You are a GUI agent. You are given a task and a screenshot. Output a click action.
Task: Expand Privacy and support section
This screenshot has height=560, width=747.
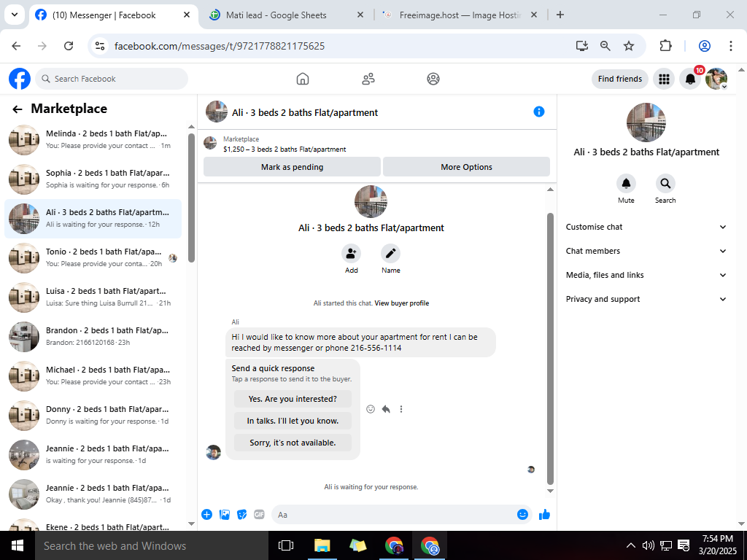[646, 299]
